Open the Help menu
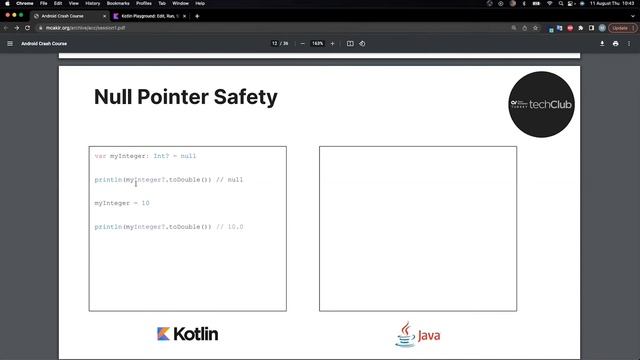This screenshot has height=360, width=640. (x=200, y=3)
